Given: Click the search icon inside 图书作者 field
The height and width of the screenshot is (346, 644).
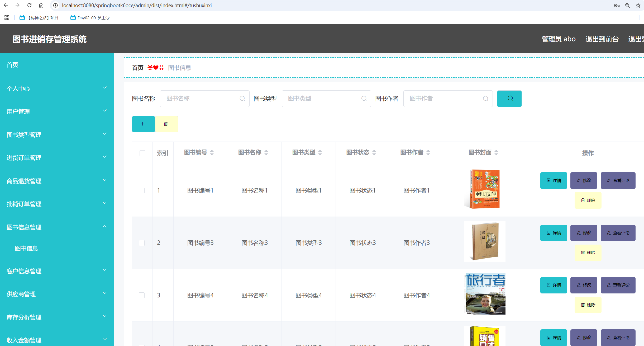Looking at the screenshot, I should [485, 98].
